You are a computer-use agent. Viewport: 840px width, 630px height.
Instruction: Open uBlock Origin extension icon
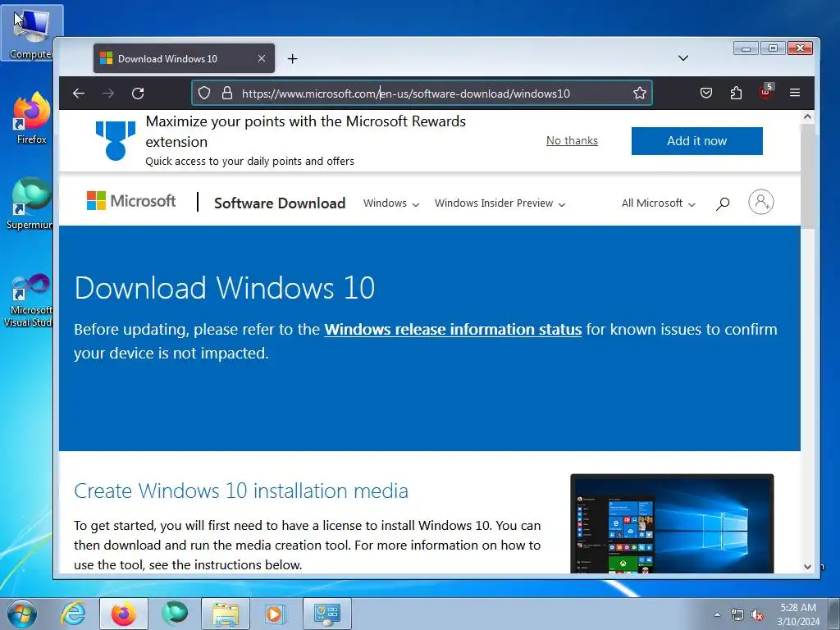tap(766, 92)
